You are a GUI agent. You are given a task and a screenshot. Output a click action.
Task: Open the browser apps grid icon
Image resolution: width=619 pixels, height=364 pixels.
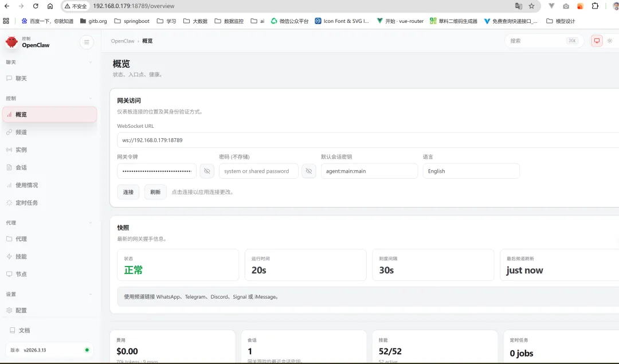[6, 21]
